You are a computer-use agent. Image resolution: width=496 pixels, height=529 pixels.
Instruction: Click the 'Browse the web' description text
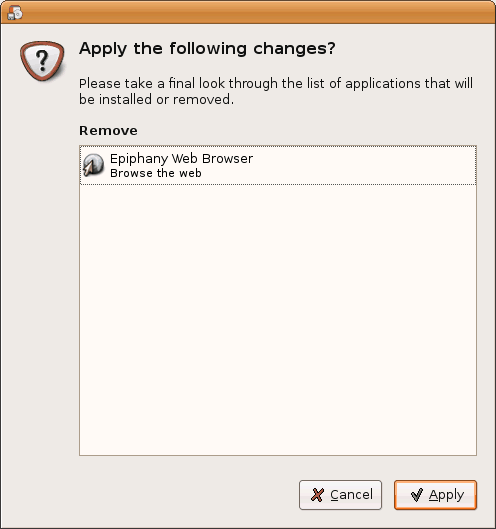pos(156,173)
